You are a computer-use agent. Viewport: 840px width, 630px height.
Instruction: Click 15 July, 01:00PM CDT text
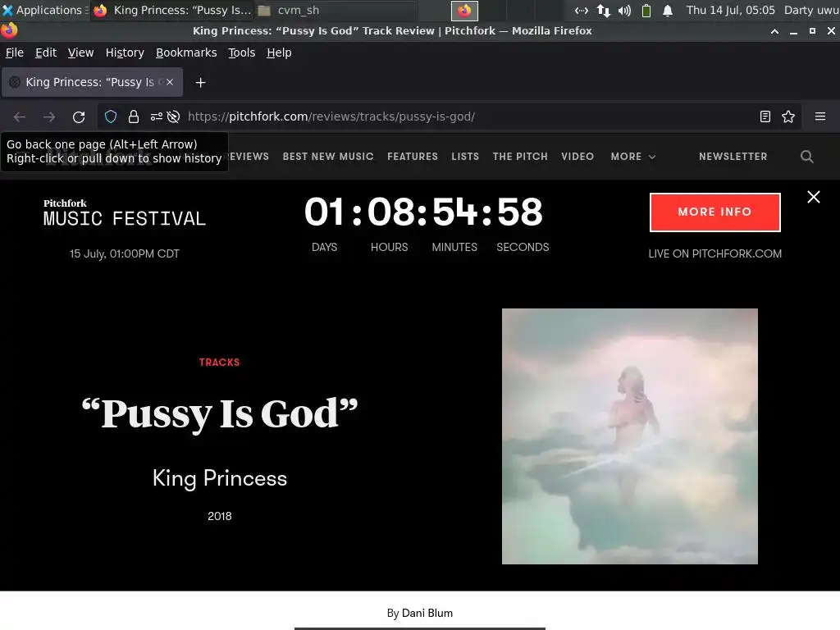pyautogui.click(x=125, y=253)
